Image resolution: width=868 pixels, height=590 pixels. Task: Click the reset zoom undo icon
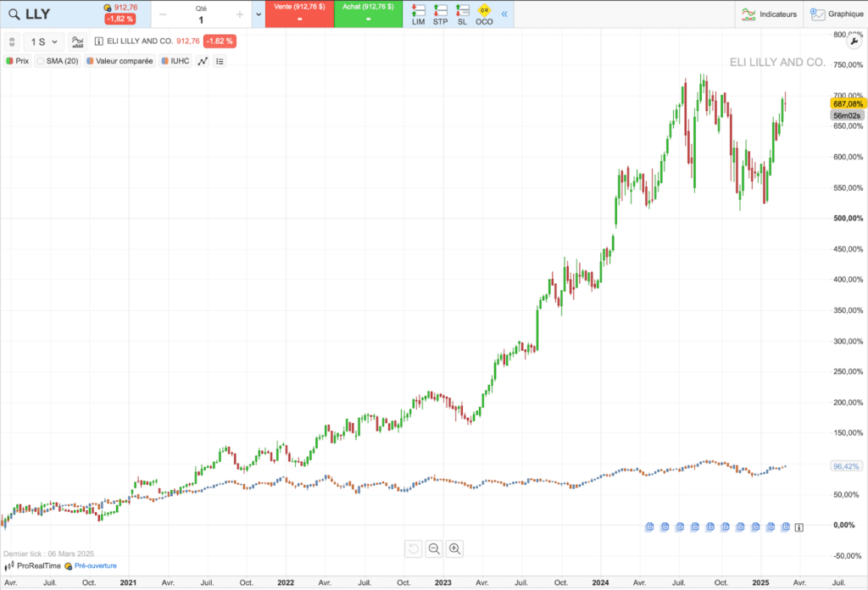coord(414,548)
